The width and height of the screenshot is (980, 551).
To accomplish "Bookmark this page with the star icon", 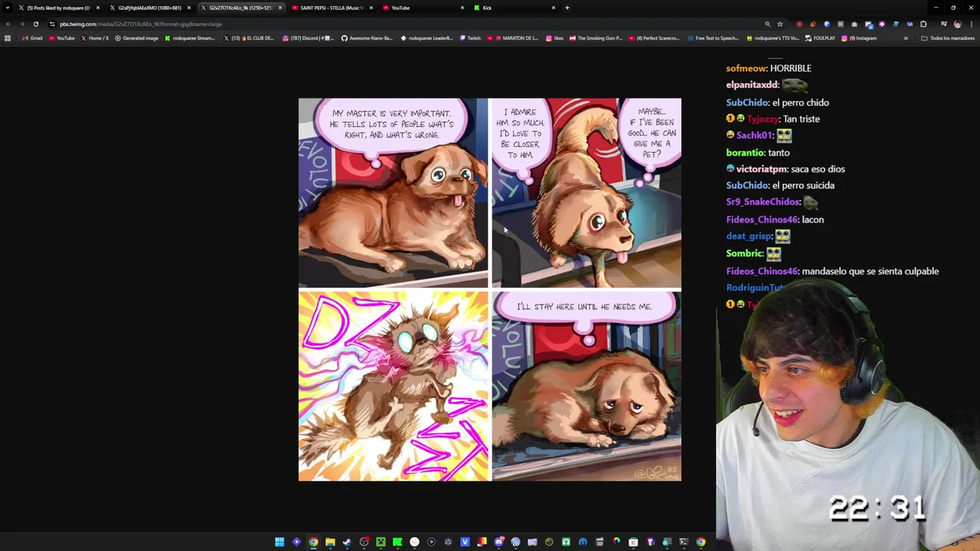I will [x=779, y=24].
